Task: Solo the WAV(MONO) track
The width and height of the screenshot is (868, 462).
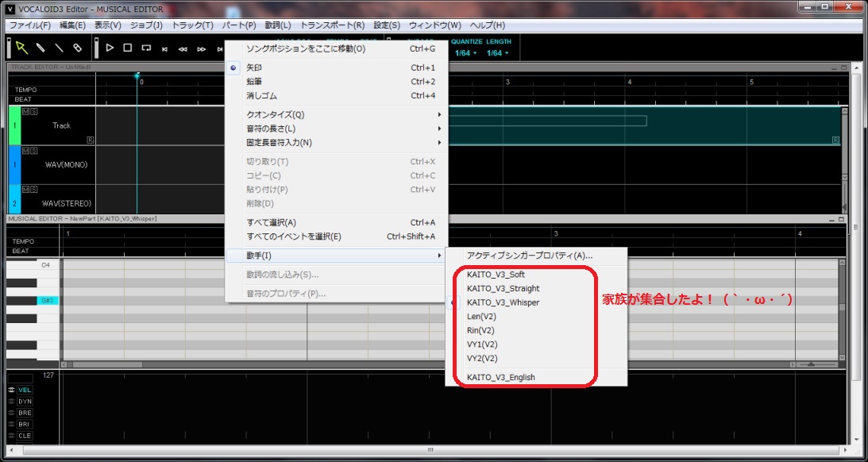Action: pos(34,151)
